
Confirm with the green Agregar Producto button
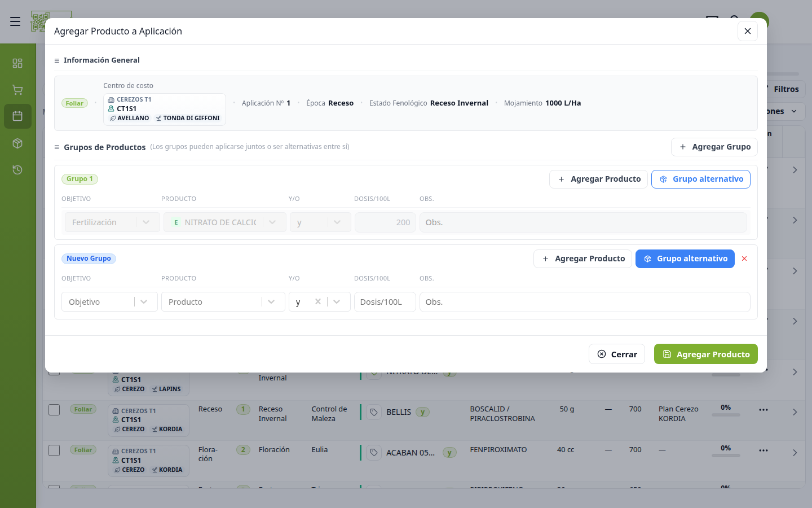tap(706, 354)
